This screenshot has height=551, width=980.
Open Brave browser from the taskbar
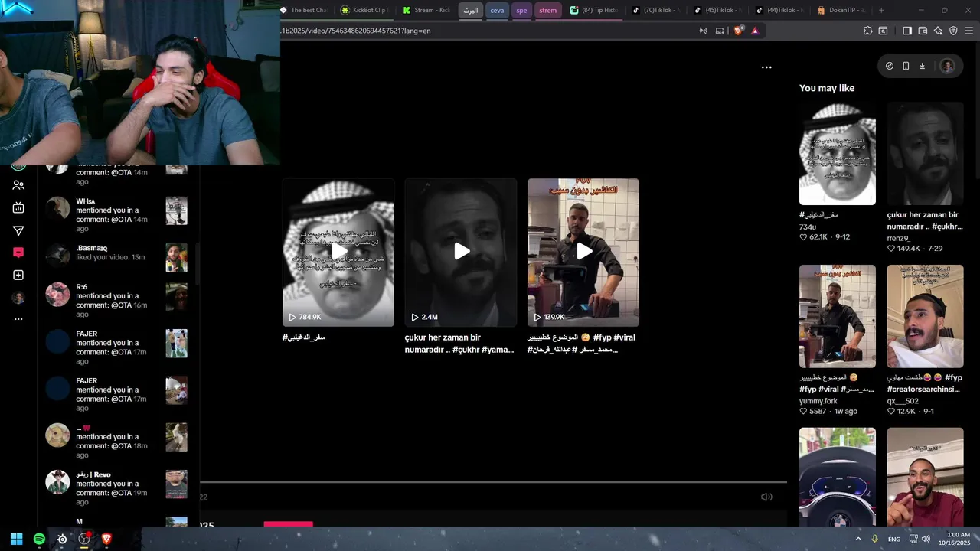click(106, 539)
